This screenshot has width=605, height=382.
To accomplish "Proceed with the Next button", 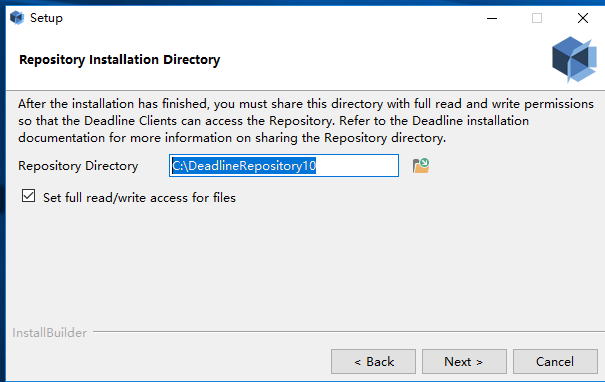I will tap(464, 362).
